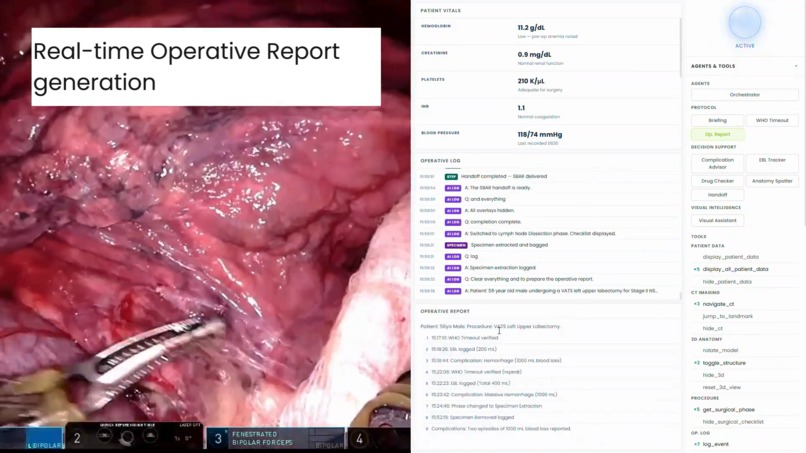This screenshot has width=806, height=453.
Task: Select the hide_3d tool
Action: point(713,375)
